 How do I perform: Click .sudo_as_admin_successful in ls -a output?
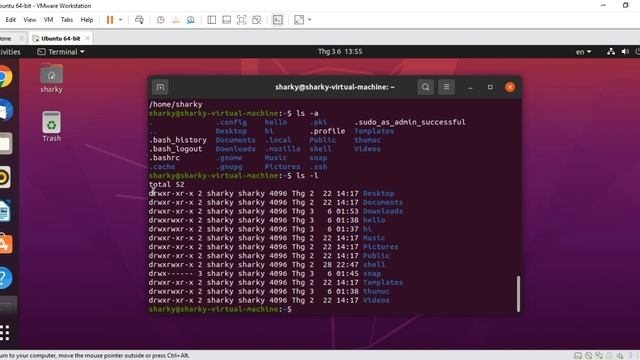click(x=410, y=122)
